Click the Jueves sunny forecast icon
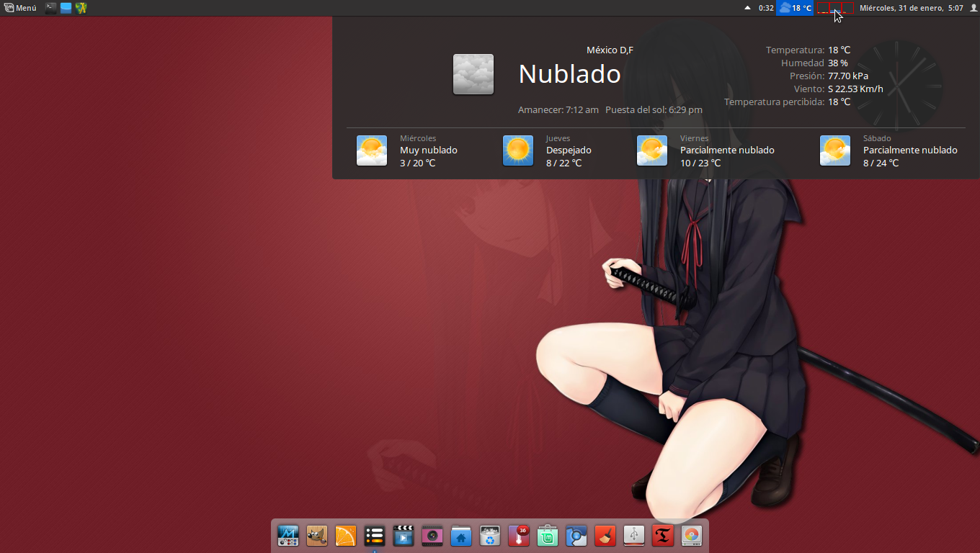 (x=518, y=150)
